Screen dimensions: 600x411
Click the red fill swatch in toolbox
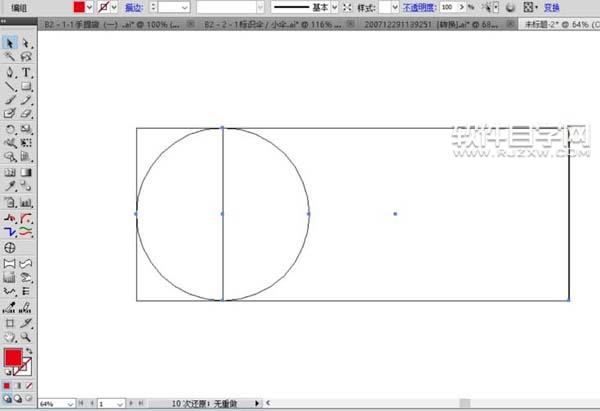click(x=13, y=357)
